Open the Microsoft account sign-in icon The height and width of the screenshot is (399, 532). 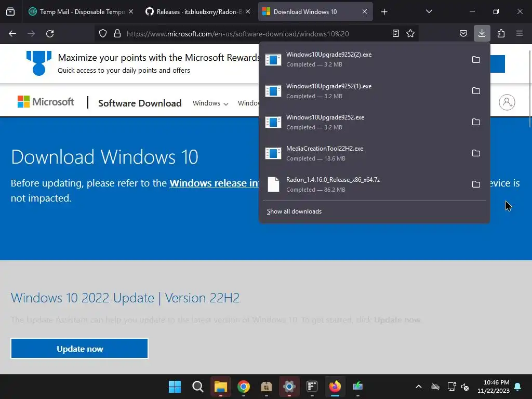point(507,102)
